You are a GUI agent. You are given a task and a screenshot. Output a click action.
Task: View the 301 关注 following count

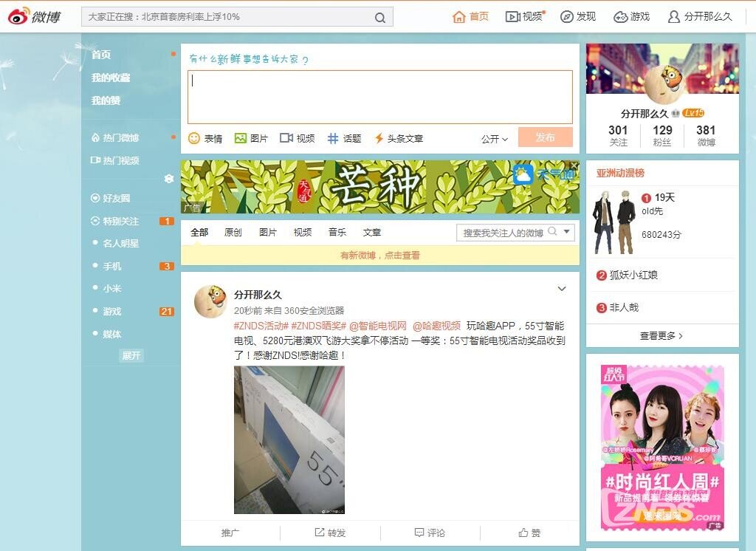pyautogui.click(x=618, y=136)
